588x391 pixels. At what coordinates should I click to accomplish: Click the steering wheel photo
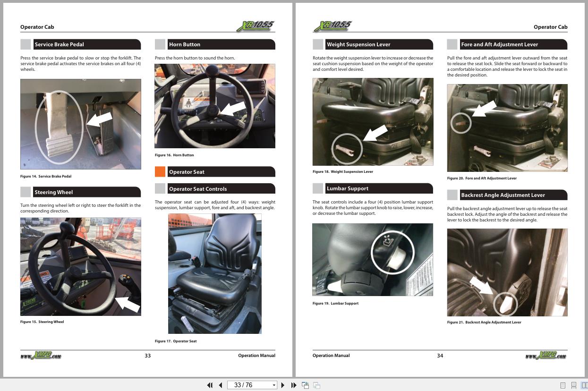point(81,267)
